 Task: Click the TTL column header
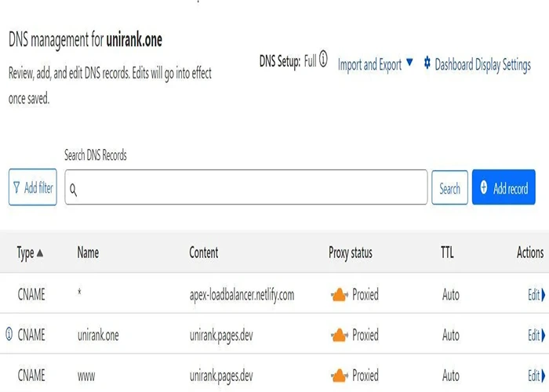point(447,252)
